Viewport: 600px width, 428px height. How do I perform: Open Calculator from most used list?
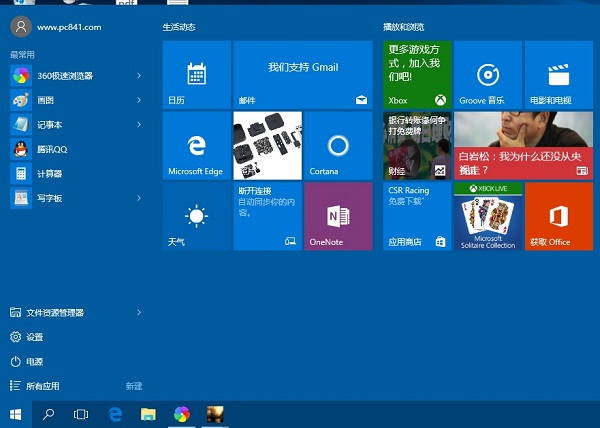(x=50, y=173)
